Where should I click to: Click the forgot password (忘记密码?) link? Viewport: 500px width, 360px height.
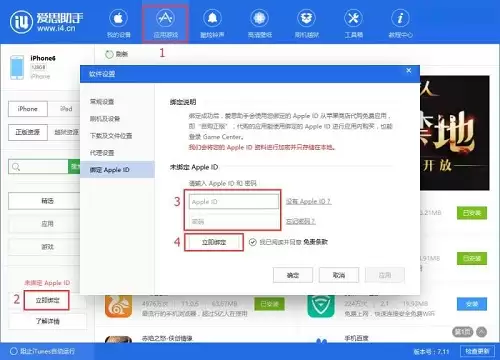pos(301,221)
